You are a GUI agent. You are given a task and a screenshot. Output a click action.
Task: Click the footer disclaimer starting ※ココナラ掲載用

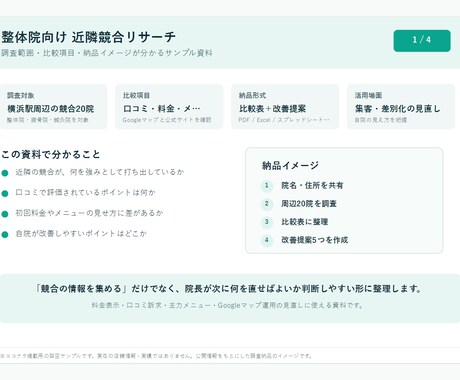click(156, 356)
